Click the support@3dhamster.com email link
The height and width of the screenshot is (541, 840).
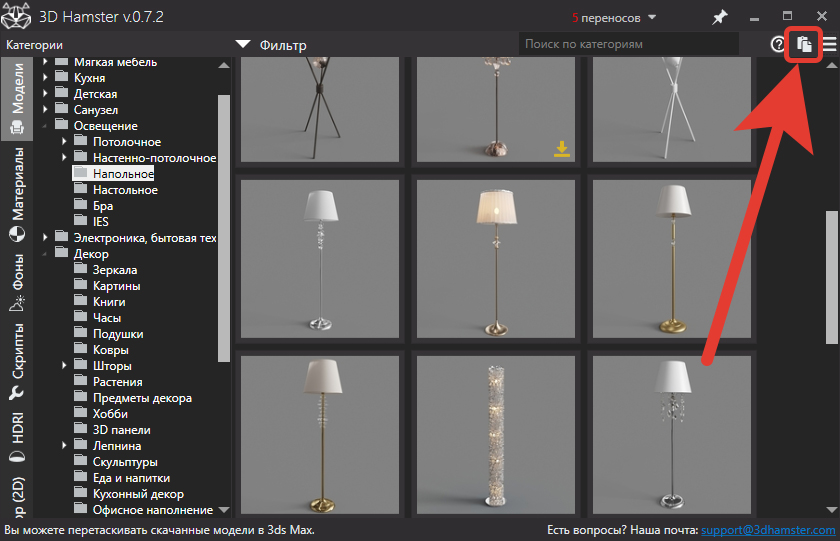(768, 530)
